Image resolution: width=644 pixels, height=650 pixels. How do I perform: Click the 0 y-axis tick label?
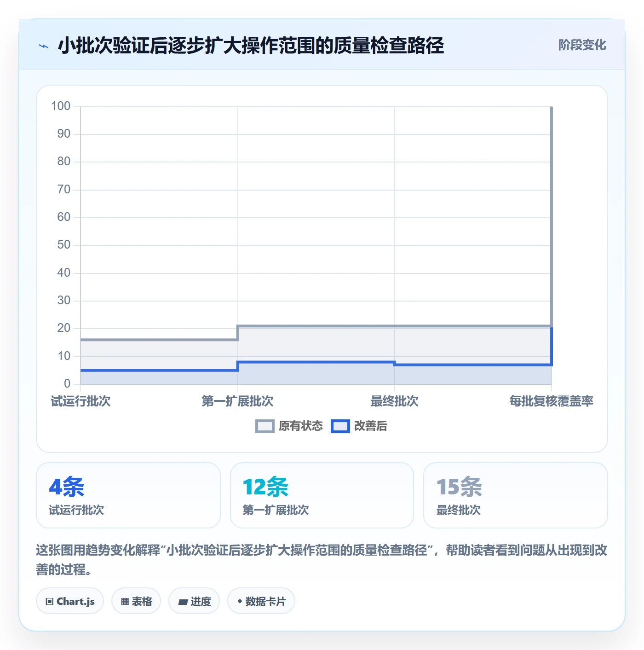coord(67,383)
